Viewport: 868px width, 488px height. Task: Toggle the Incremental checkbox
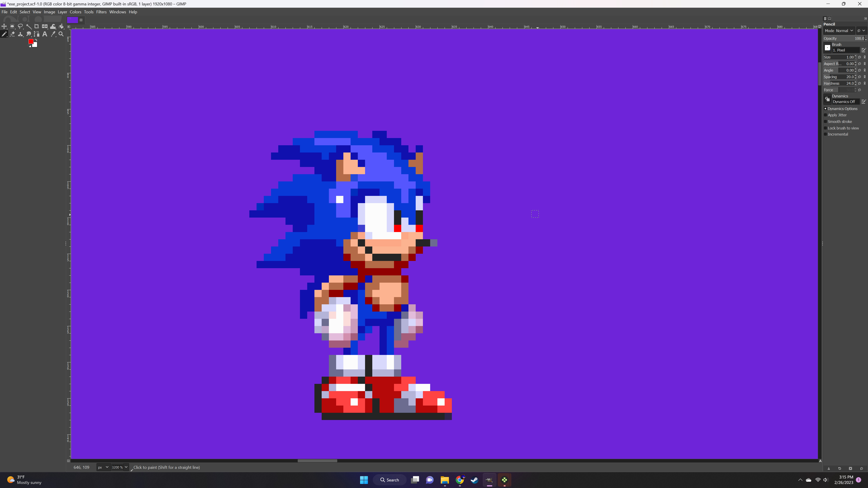[x=826, y=134]
